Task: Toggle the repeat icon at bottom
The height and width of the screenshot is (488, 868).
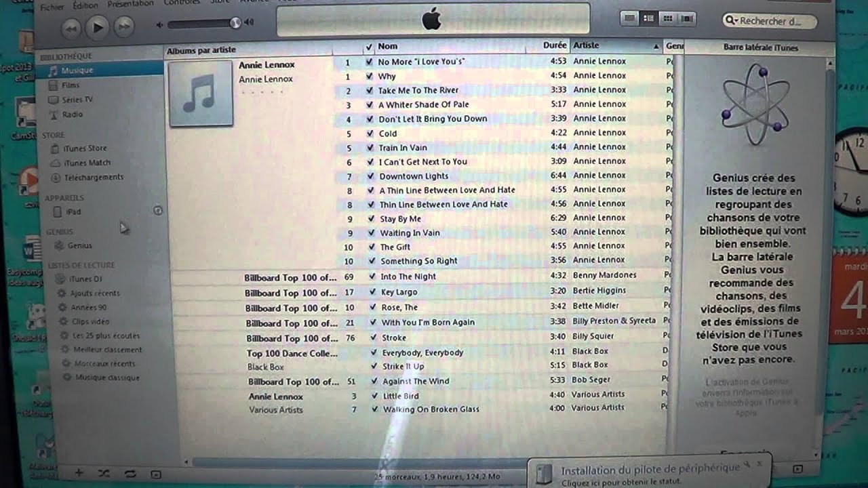Action: pos(130,473)
